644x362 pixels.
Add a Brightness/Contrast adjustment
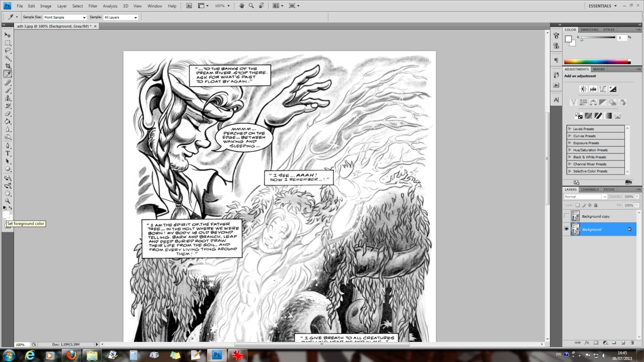[x=583, y=89]
